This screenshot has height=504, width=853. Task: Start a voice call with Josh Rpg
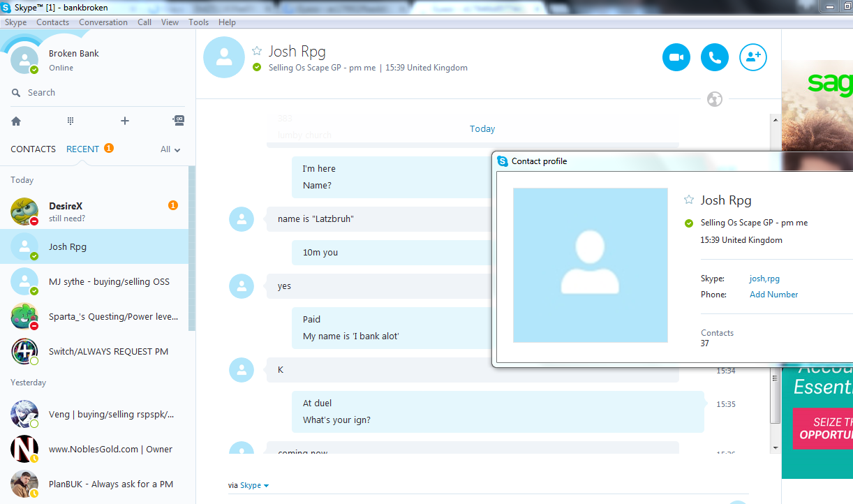click(x=715, y=57)
